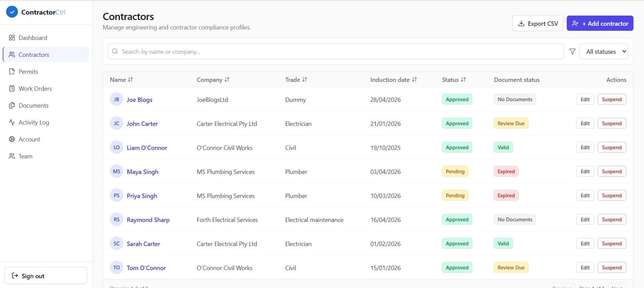Suspend Priya Singh
Screen dimensions: 644x288
(612, 196)
